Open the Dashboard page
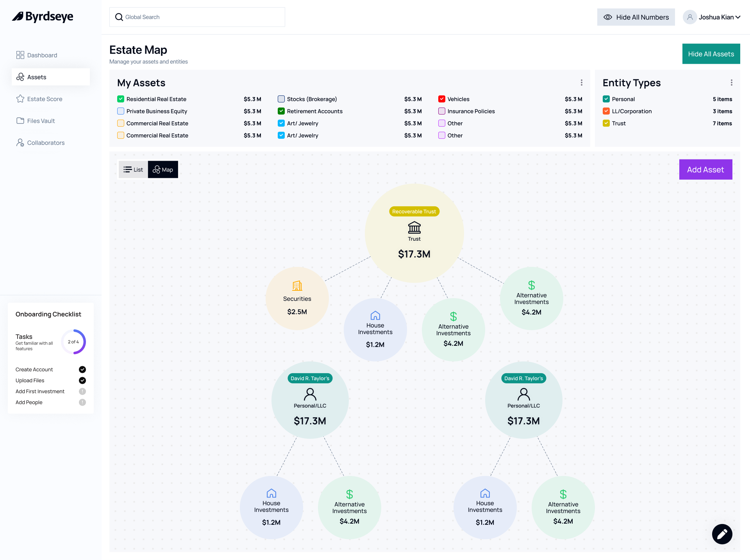 [x=51, y=55]
